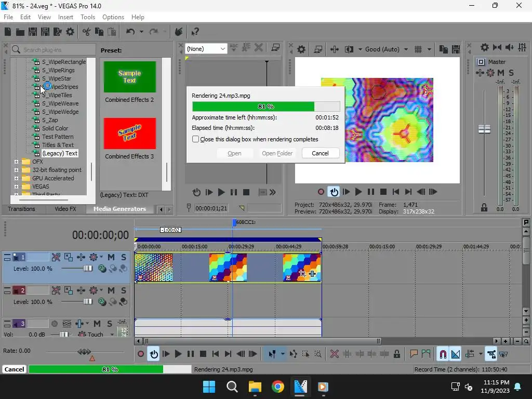Image resolution: width=532 pixels, height=399 pixels.
Task: Open Undo history dropdown arrow
Action: tap(141, 32)
